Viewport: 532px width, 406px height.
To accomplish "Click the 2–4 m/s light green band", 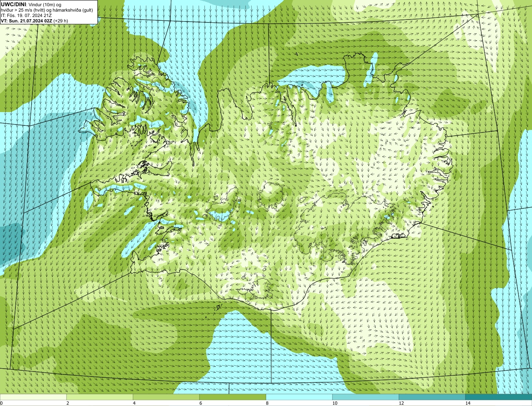I will (100, 397).
